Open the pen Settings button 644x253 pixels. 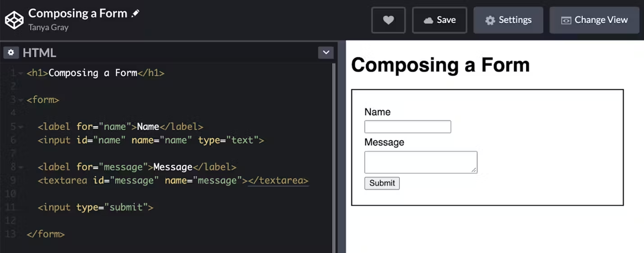508,20
